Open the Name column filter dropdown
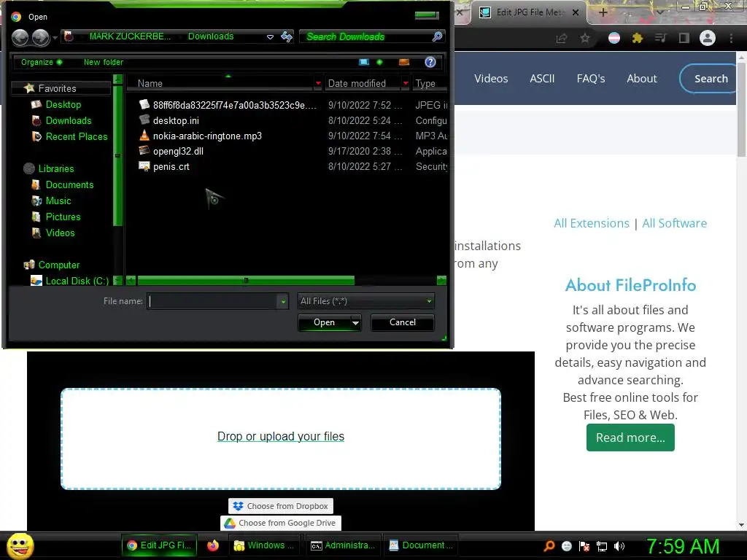Image resolution: width=747 pixels, height=560 pixels. (x=318, y=83)
